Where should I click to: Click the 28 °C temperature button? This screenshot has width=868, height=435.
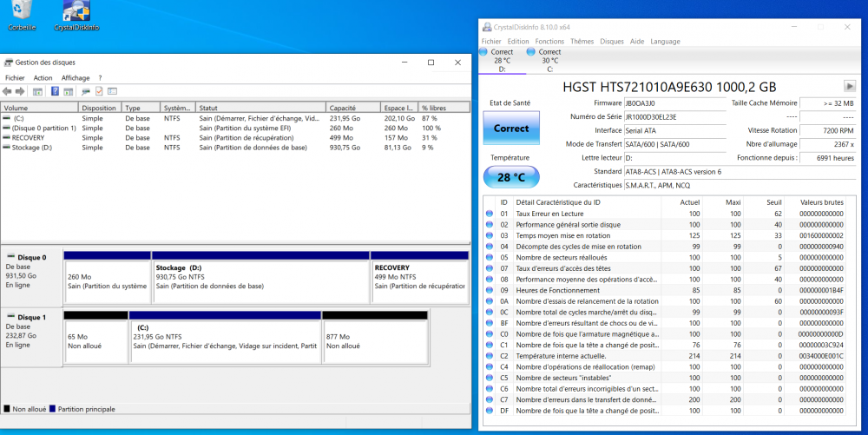tap(511, 177)
